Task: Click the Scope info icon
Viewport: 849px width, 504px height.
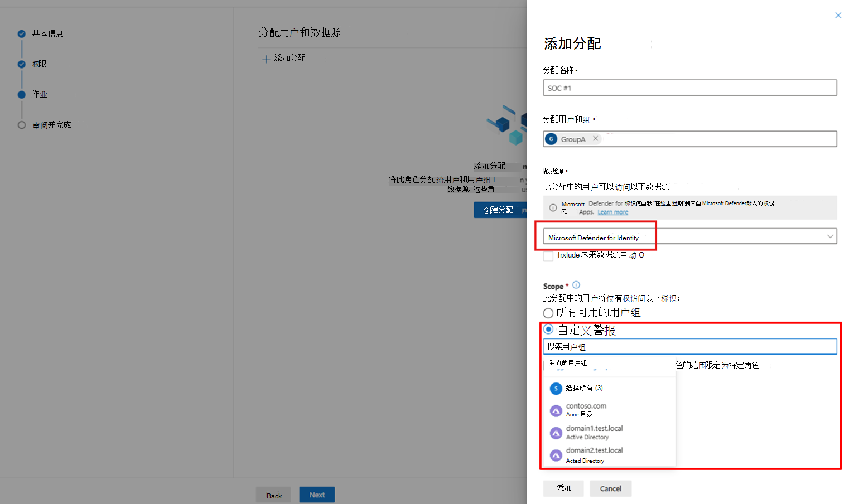Action: tap(576, 285)
